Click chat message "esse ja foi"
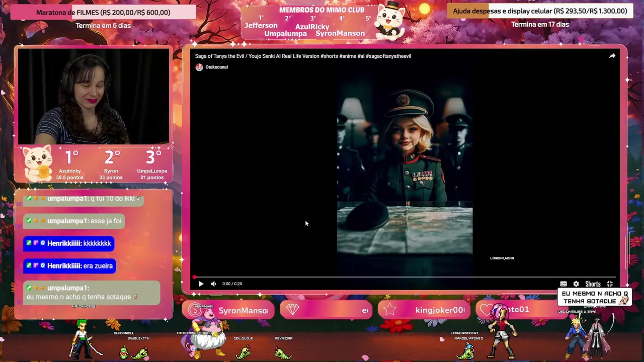Image resolution: width=644 pixels, height=362 pixels. [74, 221]
